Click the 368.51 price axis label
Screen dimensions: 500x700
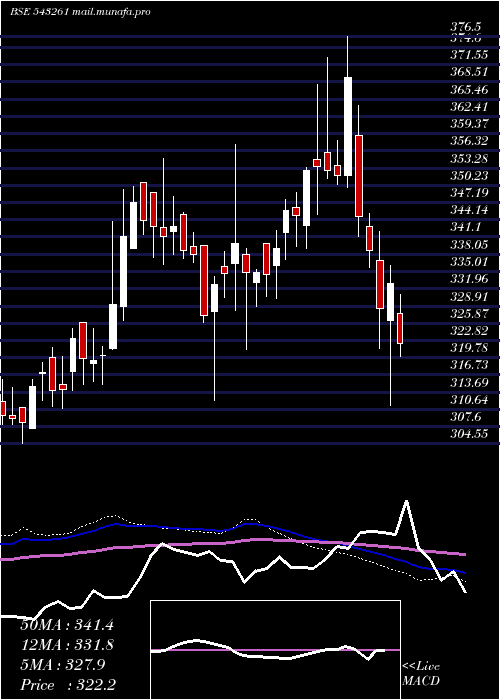(x=469, y=72)
